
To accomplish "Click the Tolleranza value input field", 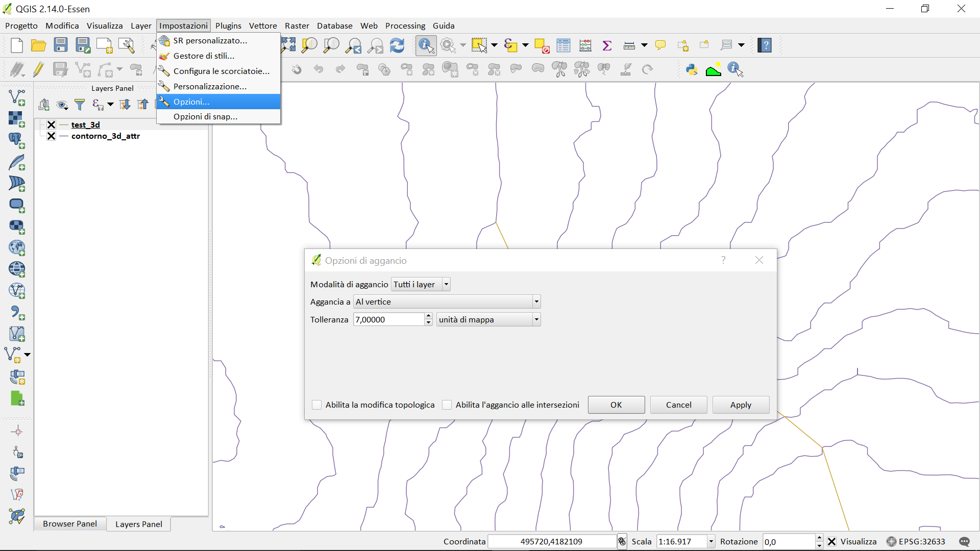I will 388,319.
